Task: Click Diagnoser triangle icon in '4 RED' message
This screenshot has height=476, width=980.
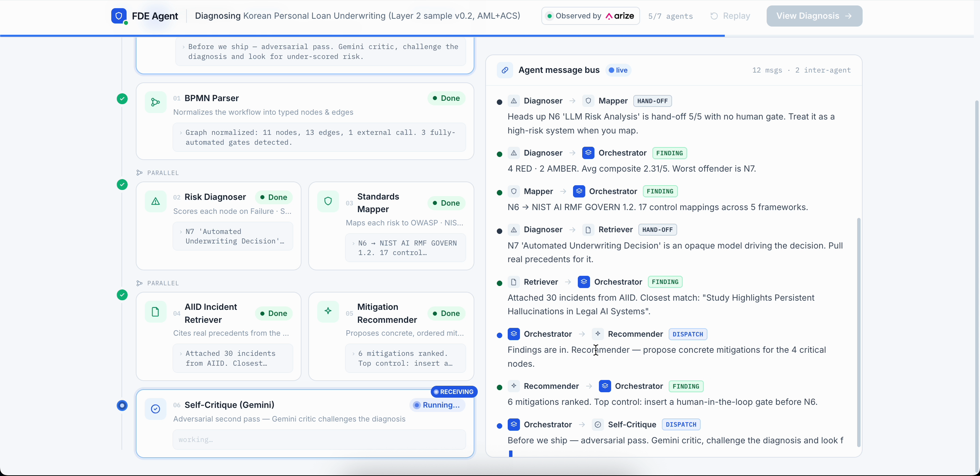Action: pos(513,153)
